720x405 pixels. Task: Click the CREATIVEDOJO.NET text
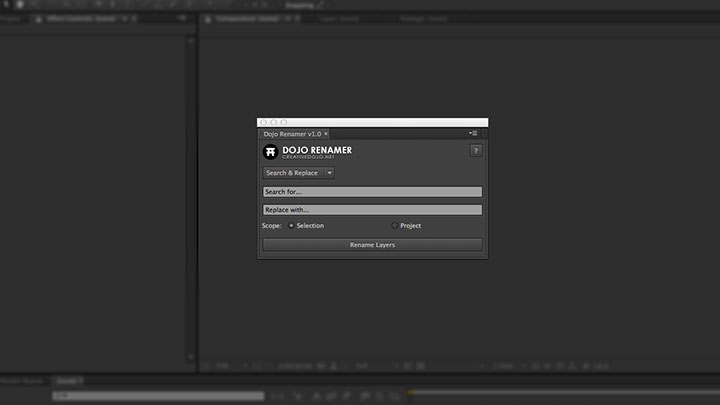[309, 157]
